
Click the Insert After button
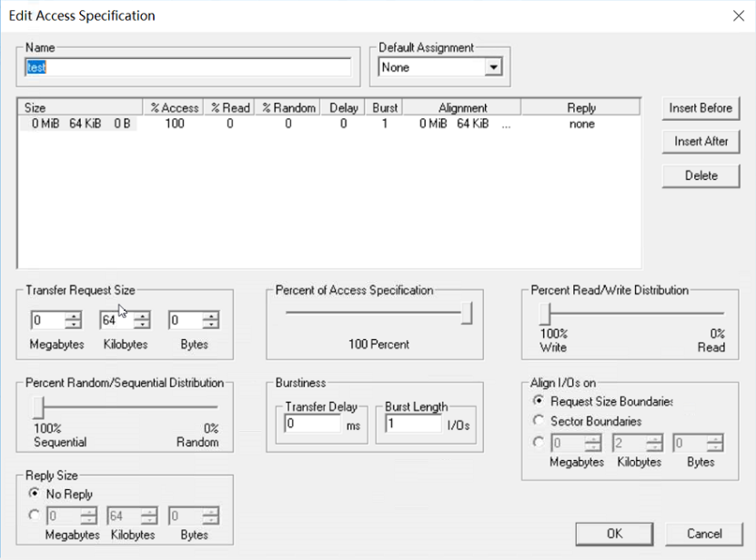701,142
